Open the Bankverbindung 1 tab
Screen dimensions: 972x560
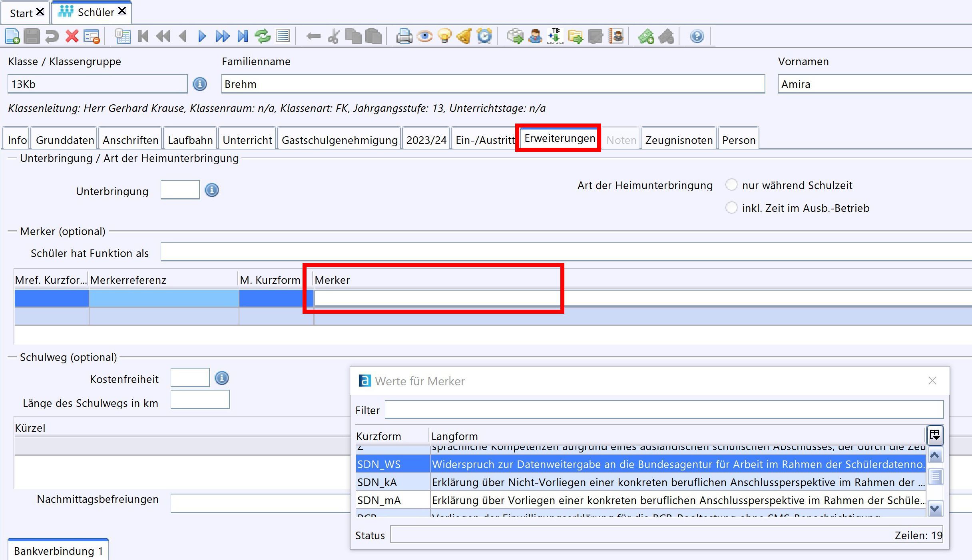click(x=58, y=550)
